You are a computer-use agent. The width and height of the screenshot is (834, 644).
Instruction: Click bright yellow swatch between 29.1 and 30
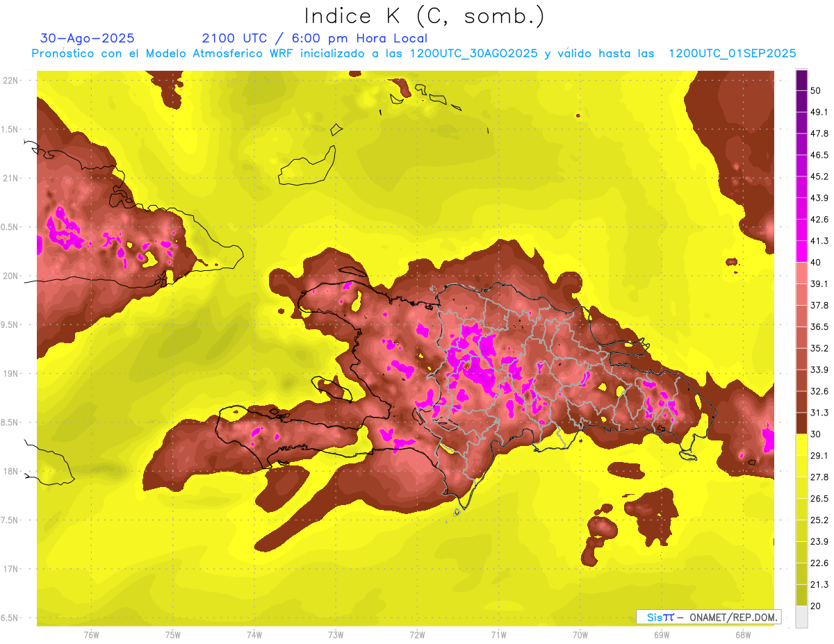click(x=801, y=445)
